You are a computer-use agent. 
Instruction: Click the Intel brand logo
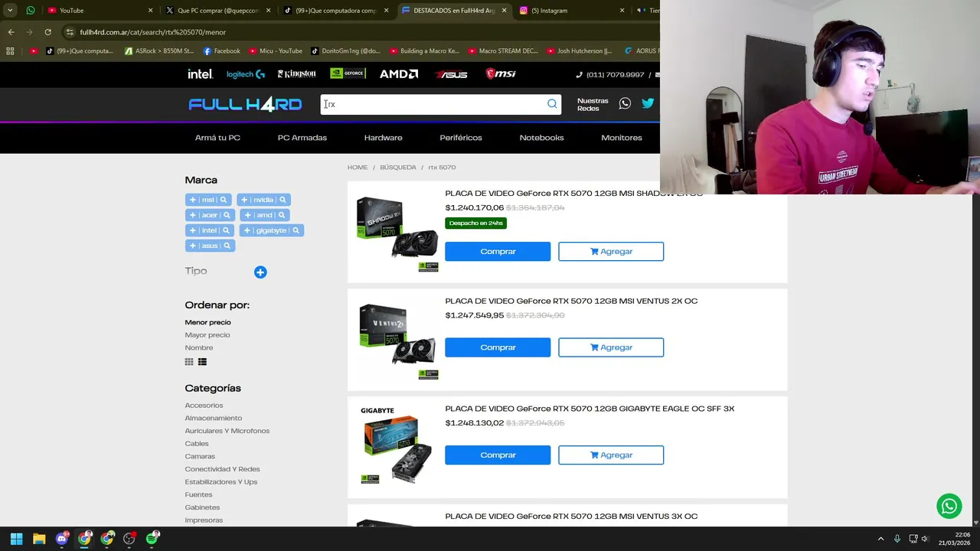(200, 74)
